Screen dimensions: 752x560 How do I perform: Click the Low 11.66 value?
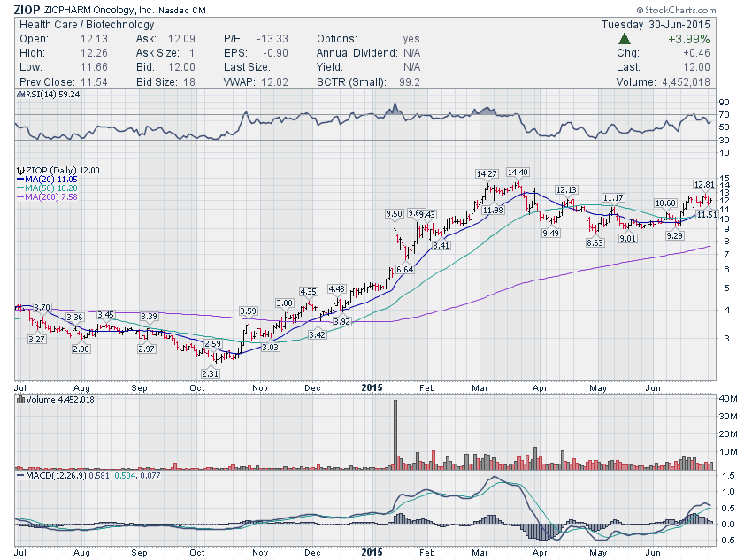(94, 67)
